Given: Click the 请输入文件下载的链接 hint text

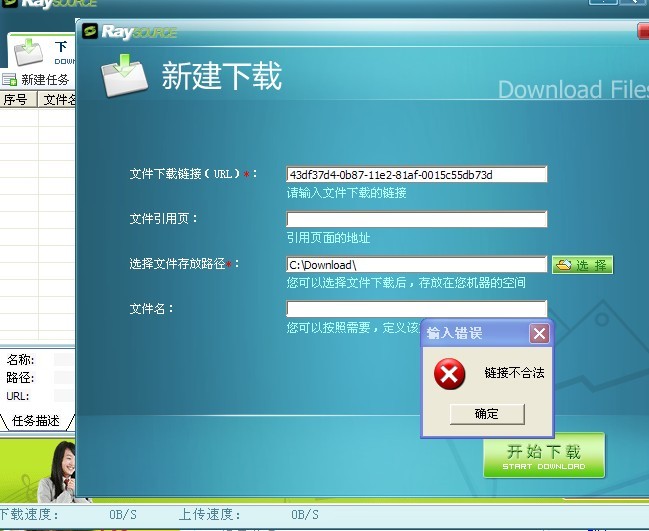Looking at the screenshot, I should pos(346,192).
